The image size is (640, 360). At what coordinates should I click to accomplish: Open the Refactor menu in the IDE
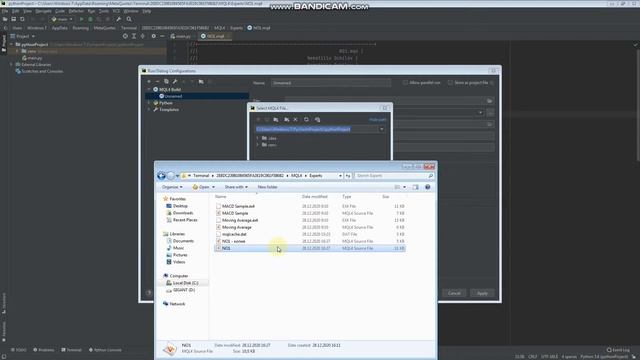[76, 11]
